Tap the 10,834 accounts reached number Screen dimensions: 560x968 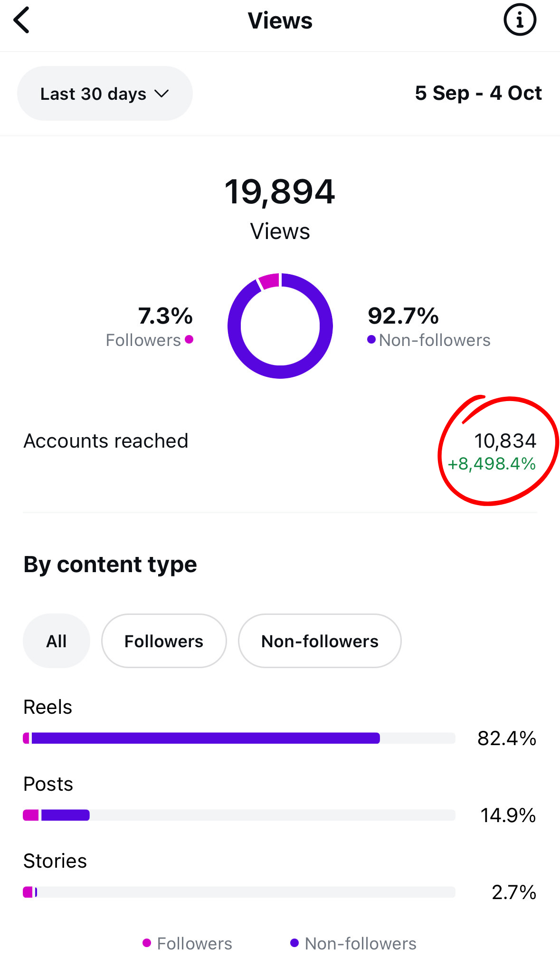[505, 441]
